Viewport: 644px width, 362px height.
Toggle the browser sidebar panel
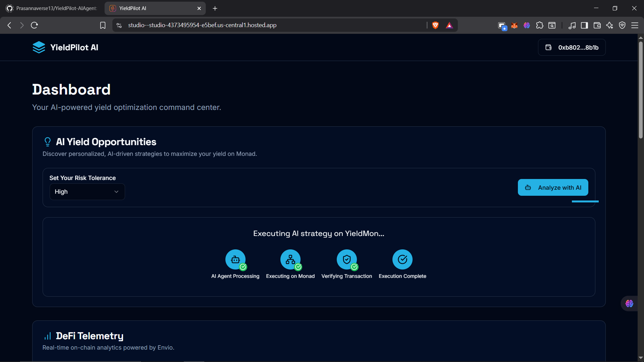(584, 25)
